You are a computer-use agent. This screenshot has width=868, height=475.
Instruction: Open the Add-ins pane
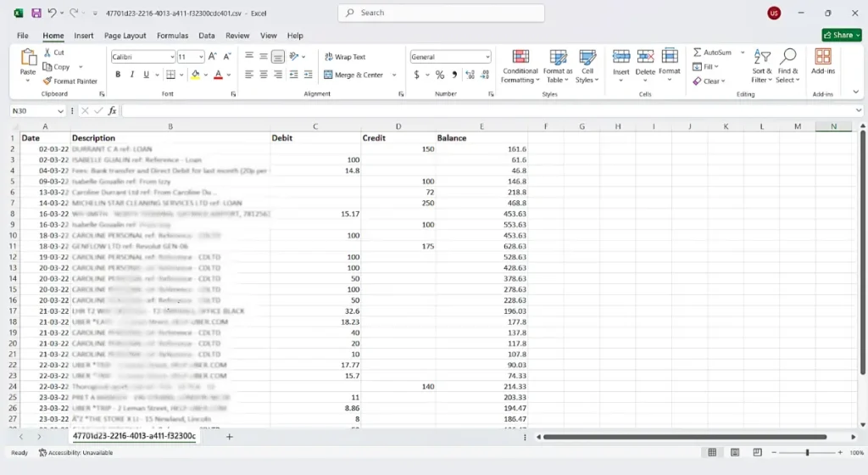[822, 61]
